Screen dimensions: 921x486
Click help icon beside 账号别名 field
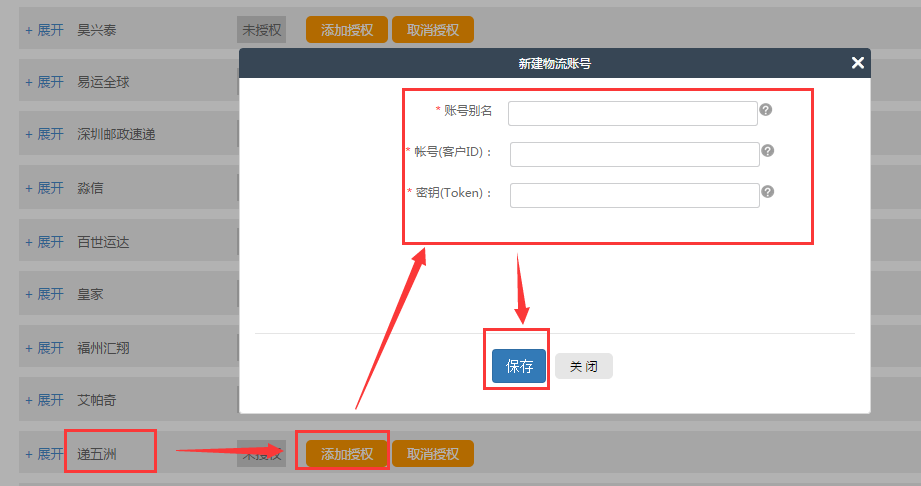tap(766, 109)
